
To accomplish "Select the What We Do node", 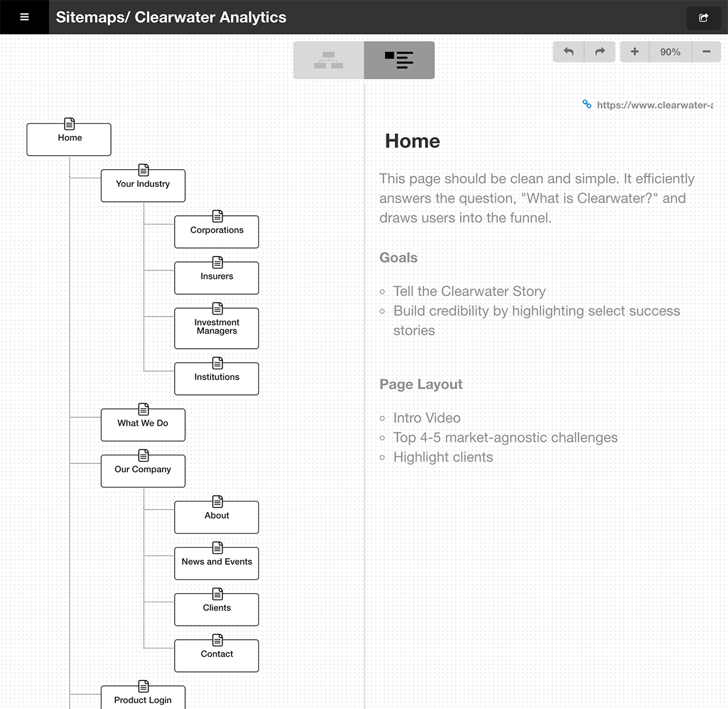I will (x=143, y=426).
